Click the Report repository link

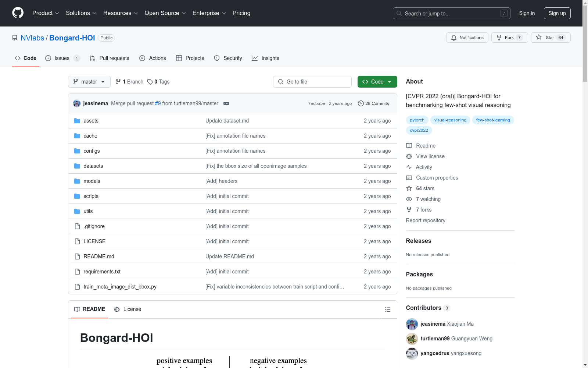coord(426,220)
